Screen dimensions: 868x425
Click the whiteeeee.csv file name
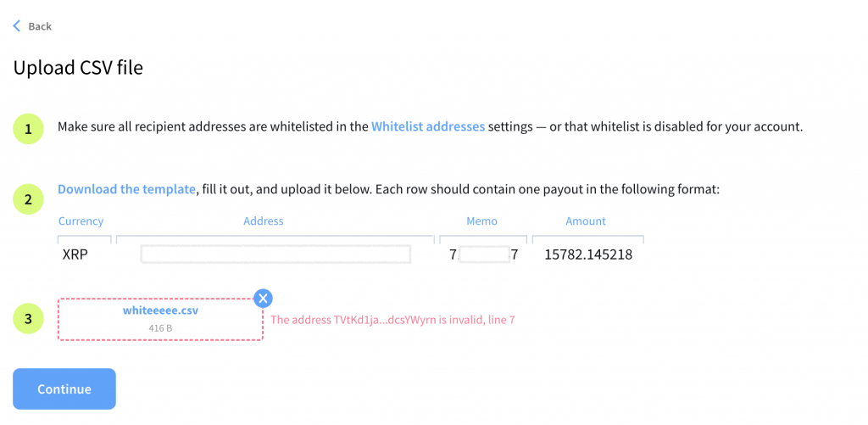coord(160,311)
